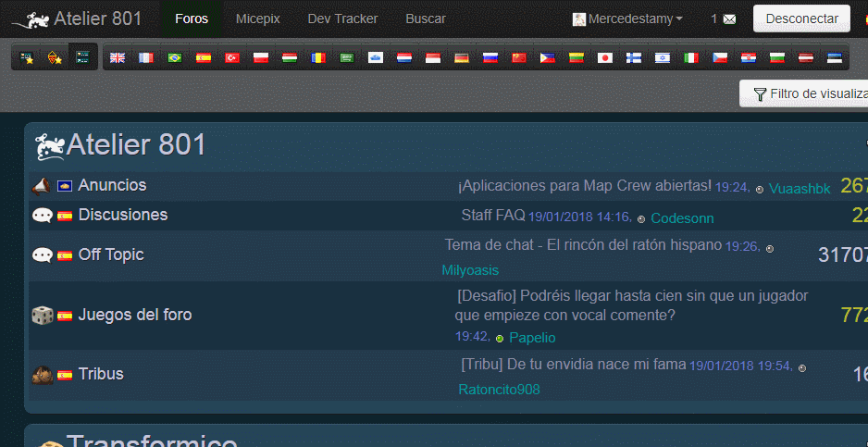Switch to the Romanian flag community

318,57
